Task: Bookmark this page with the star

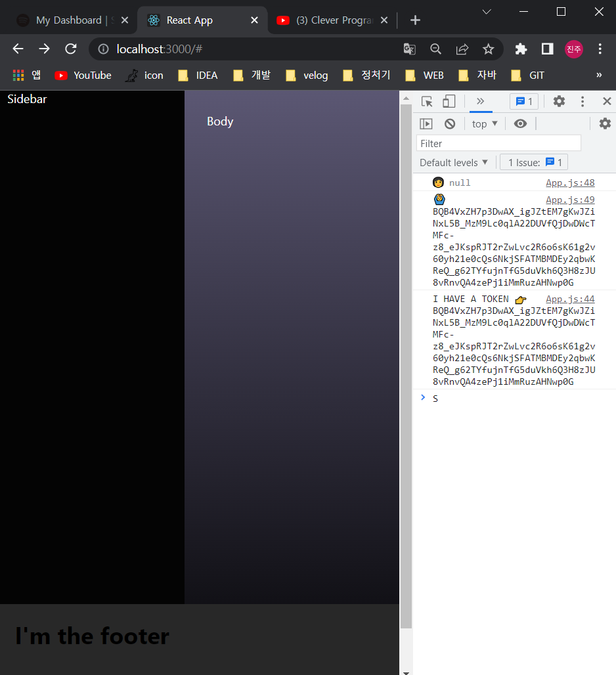Action: click(x=488, y=49)
